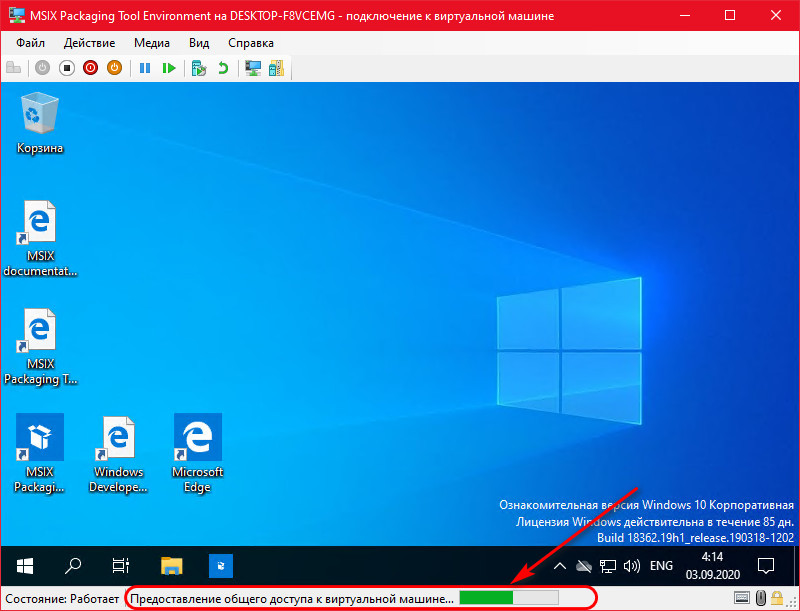Select MSIX Packaging T... Edge-style shortcut
Image resolution: width=800 pixels, height=611 pixels.
[40, 346]
